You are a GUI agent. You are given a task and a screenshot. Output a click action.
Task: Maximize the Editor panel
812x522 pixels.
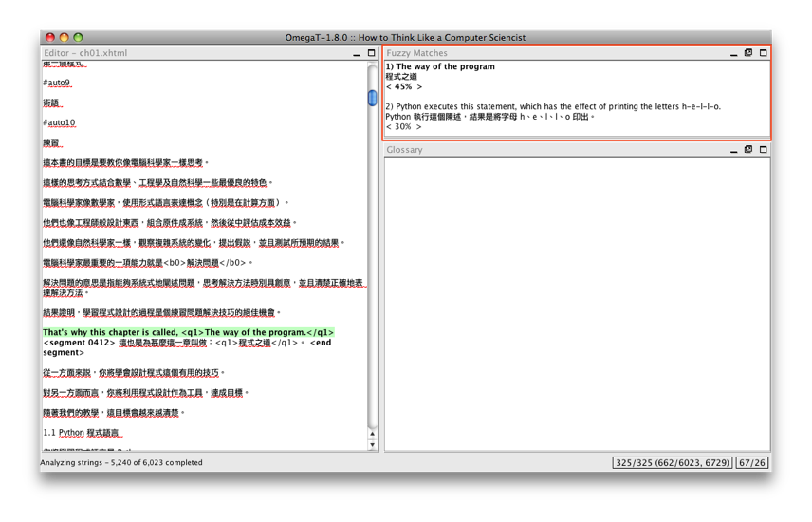371,54
